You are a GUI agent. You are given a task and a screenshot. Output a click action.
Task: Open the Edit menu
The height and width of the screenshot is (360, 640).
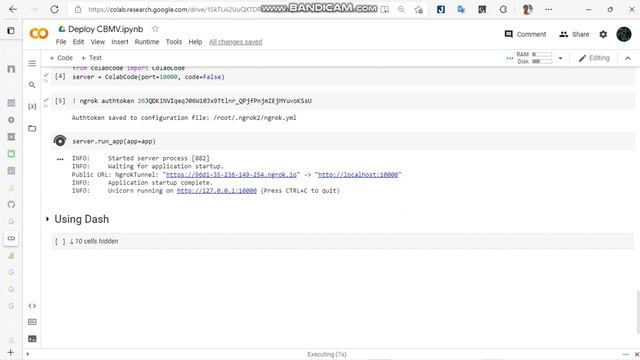tap(78, 42)
